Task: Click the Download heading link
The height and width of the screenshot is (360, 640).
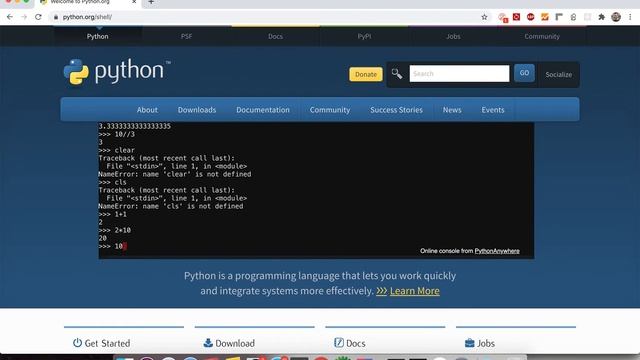Action: 235,343
